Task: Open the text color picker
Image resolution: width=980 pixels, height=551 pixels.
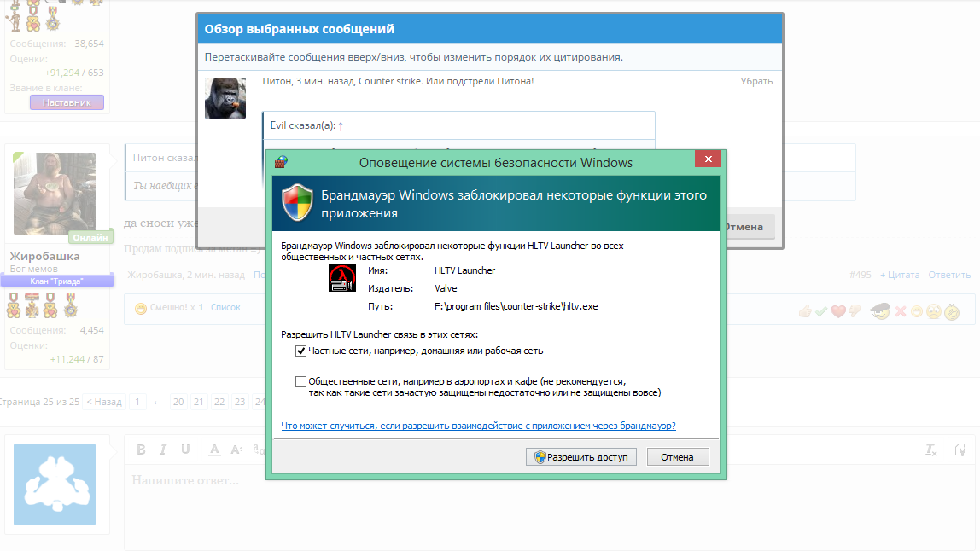Action: pyautogui.click(x=214, y=449)
